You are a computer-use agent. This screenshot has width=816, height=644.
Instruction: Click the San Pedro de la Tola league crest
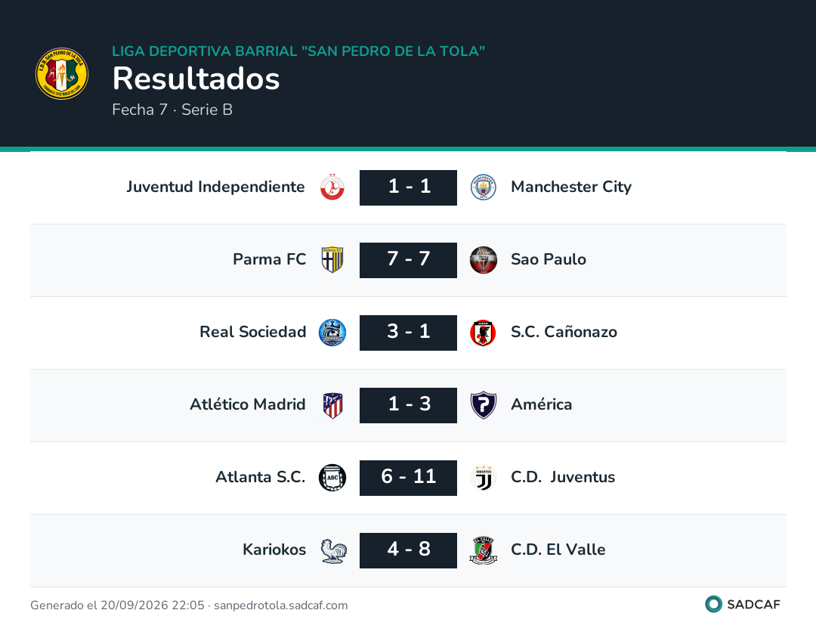(x=62, y=73)
